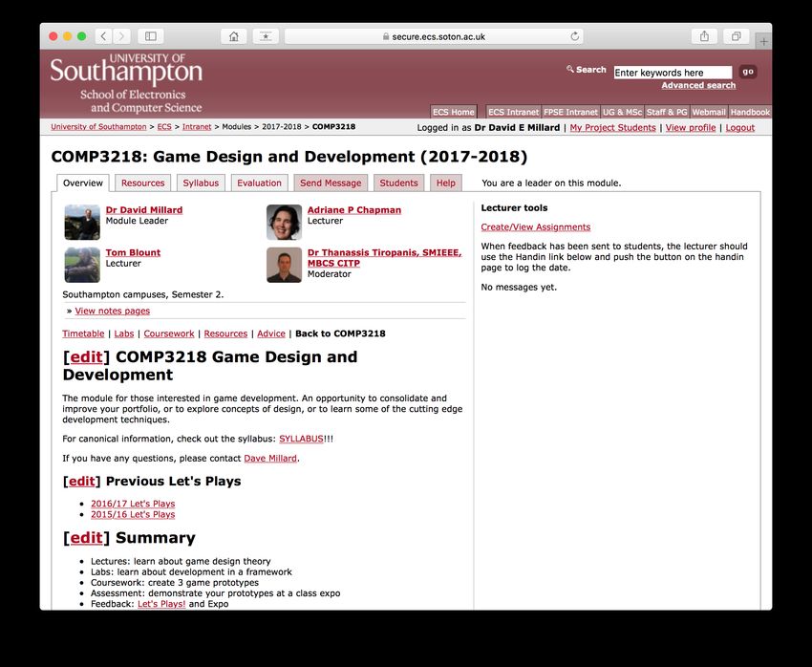The image size is (812, 667).
Task: Edit the Summary section
Action: click(86, 538)
